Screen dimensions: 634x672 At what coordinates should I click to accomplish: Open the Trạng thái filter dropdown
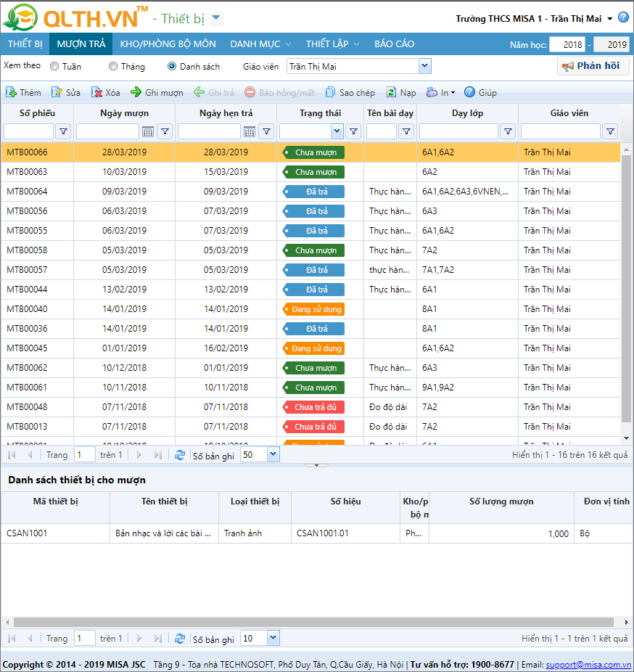click(337, 131)
